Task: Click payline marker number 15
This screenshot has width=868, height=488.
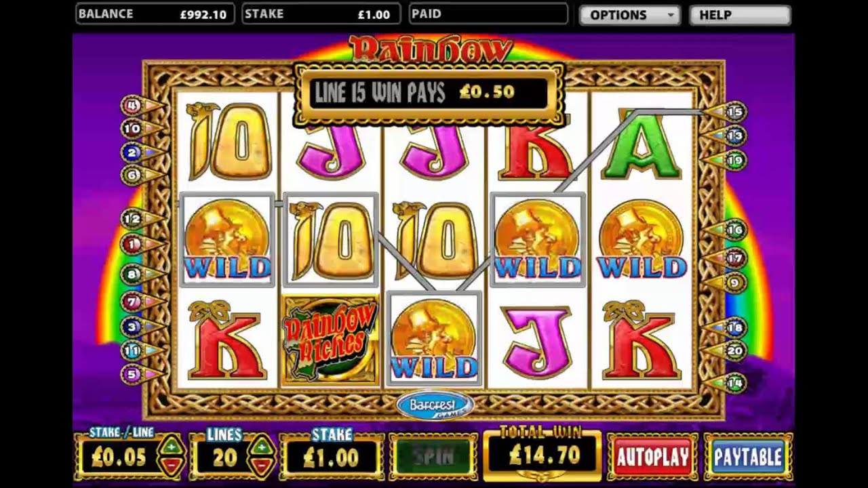Action: point(734,111)
